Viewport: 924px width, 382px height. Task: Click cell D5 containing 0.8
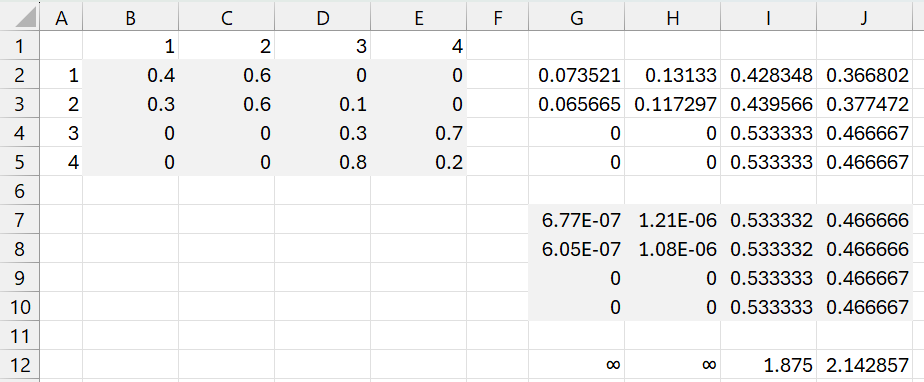pyautogui.click(x=322, y=161)
